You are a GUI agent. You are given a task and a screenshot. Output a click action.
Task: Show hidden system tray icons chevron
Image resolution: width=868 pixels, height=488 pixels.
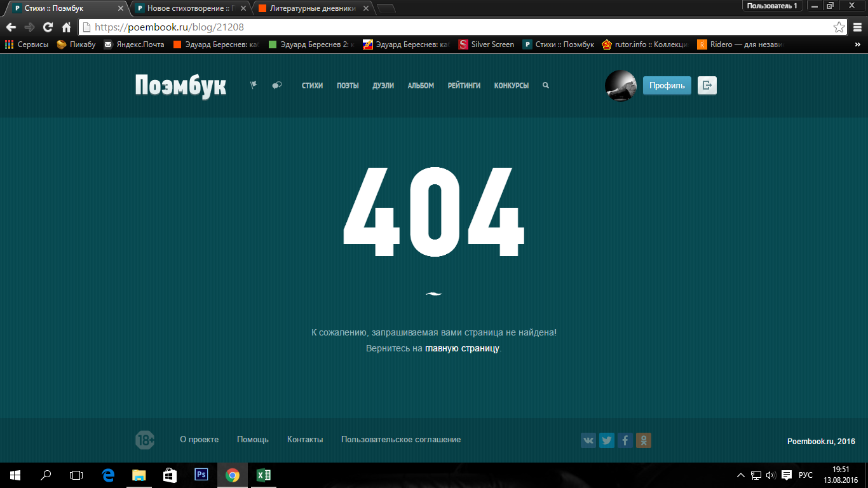(x=740, y=475)
